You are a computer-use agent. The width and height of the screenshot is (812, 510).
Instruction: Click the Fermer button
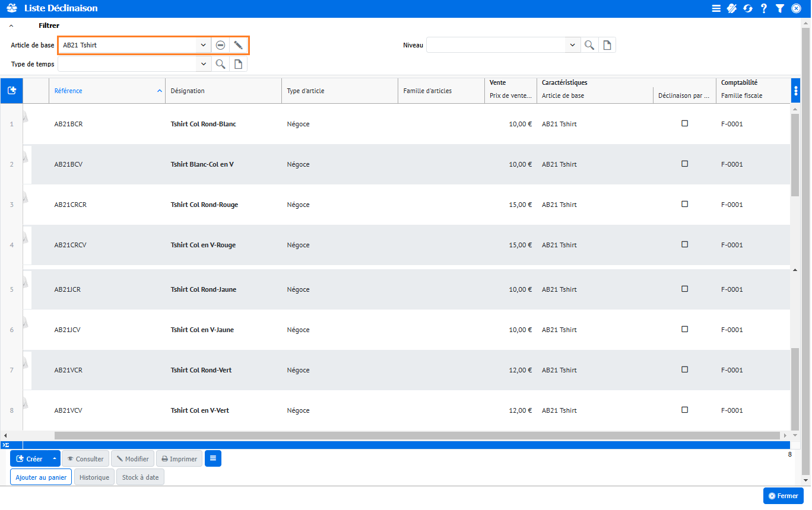(x=783, y=496)
